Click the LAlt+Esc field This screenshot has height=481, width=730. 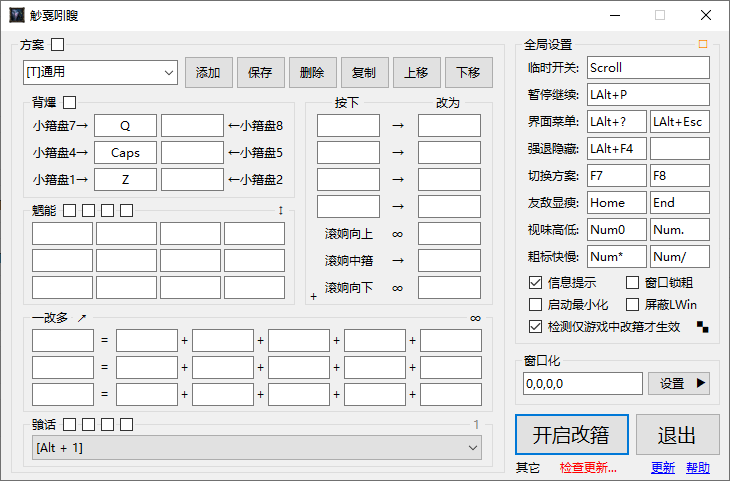click(x=680, y=122)
